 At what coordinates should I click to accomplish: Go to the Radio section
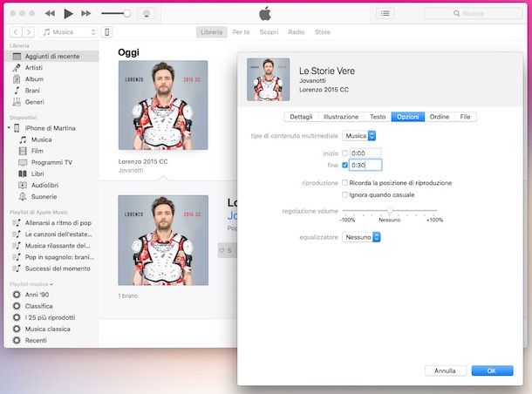pyautogui.click(x=297, y=32)
